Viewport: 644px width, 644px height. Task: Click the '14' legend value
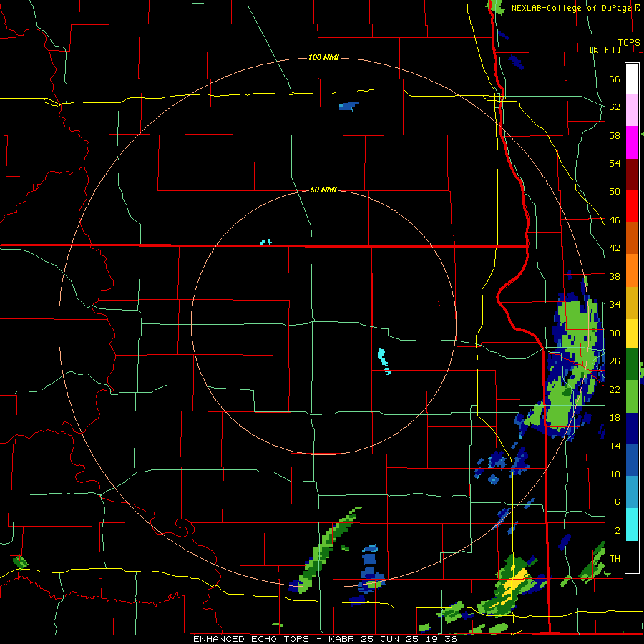click(x=615, y=446)
